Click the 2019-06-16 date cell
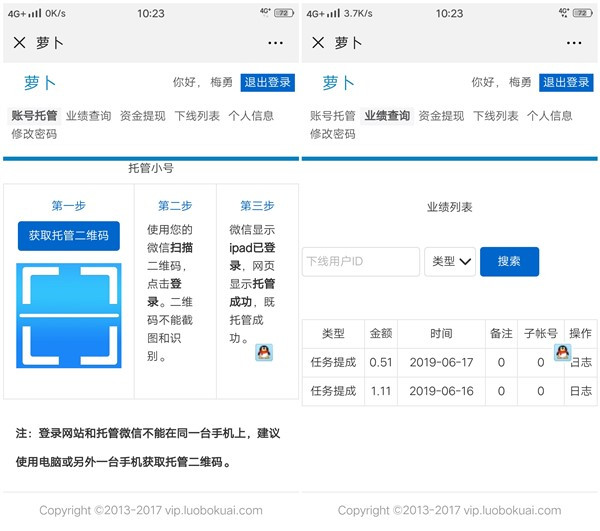 (x=442, y=391)
